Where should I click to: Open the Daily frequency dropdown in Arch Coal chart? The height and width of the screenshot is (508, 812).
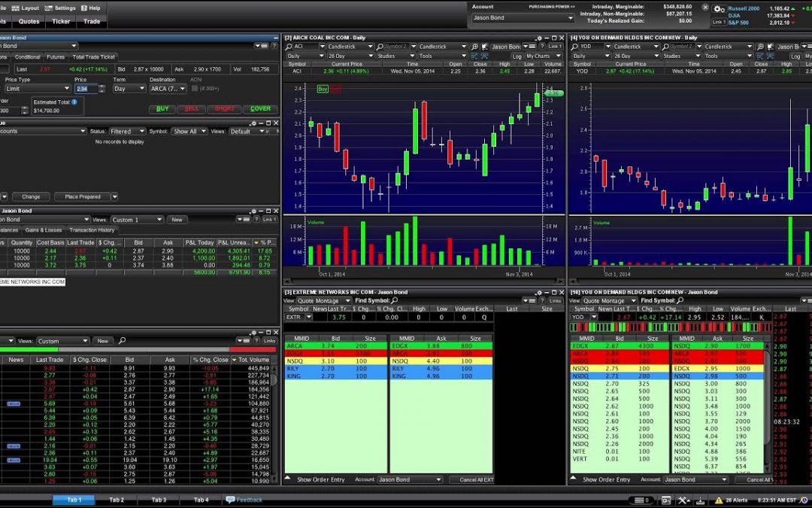coord(305,56)
